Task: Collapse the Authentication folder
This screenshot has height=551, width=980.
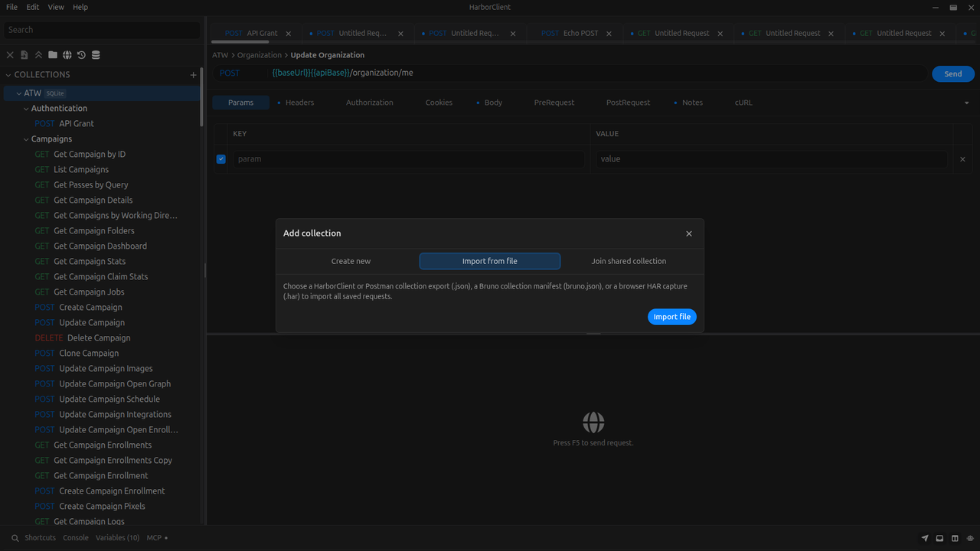Action: [x=26, y=109]
